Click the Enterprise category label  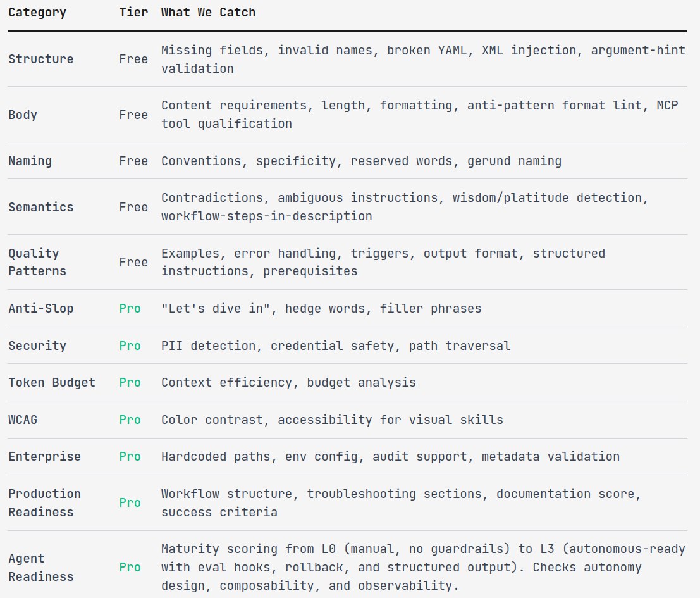click(44, 456)
